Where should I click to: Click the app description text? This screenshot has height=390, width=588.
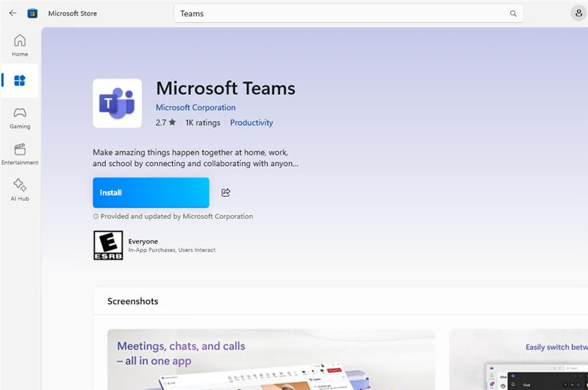(x=196, y=158)
